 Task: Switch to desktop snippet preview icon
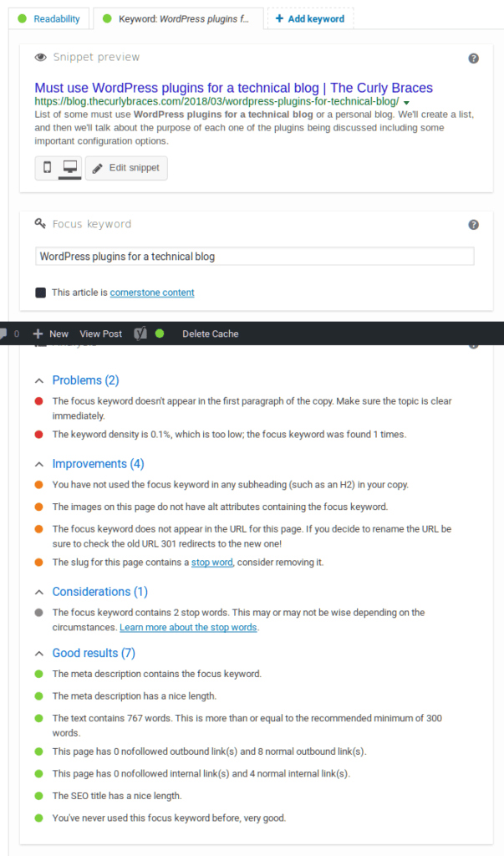click(70, 167)
